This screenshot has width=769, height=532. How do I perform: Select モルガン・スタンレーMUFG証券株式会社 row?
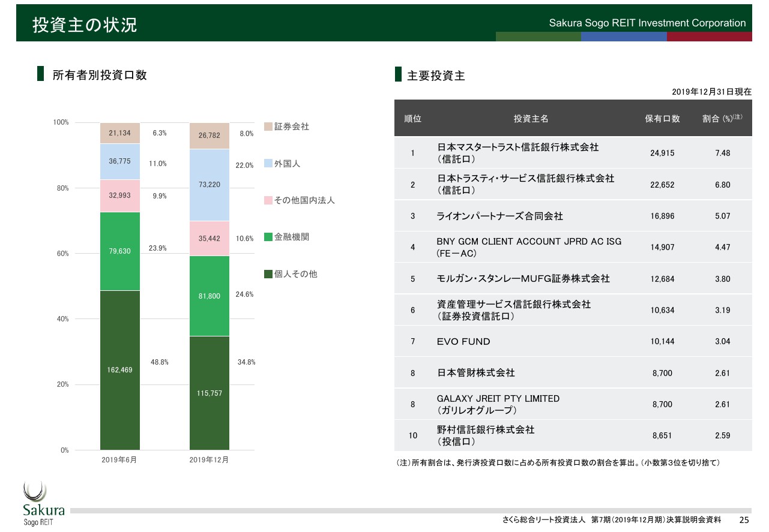point(523,279)
